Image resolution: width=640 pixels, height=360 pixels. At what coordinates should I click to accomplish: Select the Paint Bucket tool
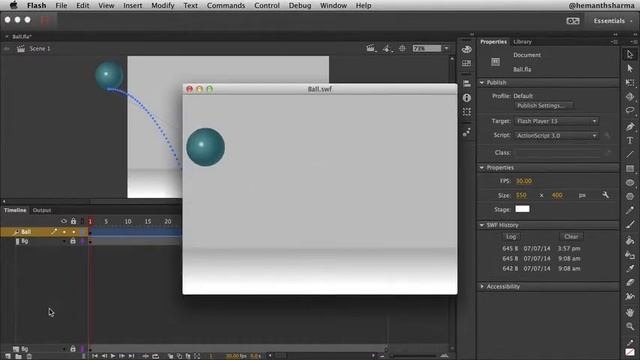[x=630, y=240]
